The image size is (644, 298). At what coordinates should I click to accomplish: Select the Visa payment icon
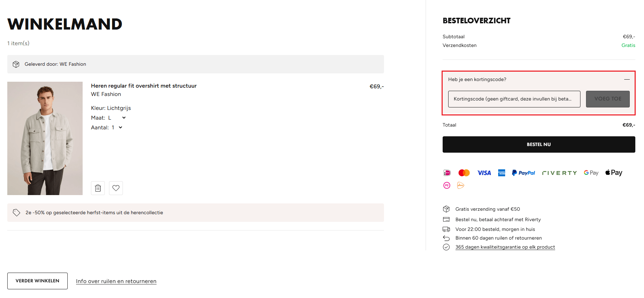click(x=484, y=172)
